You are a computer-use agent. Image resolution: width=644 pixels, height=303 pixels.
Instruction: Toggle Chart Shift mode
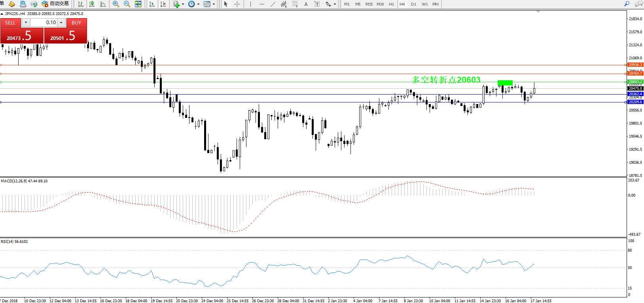click(x=163, y=4)
